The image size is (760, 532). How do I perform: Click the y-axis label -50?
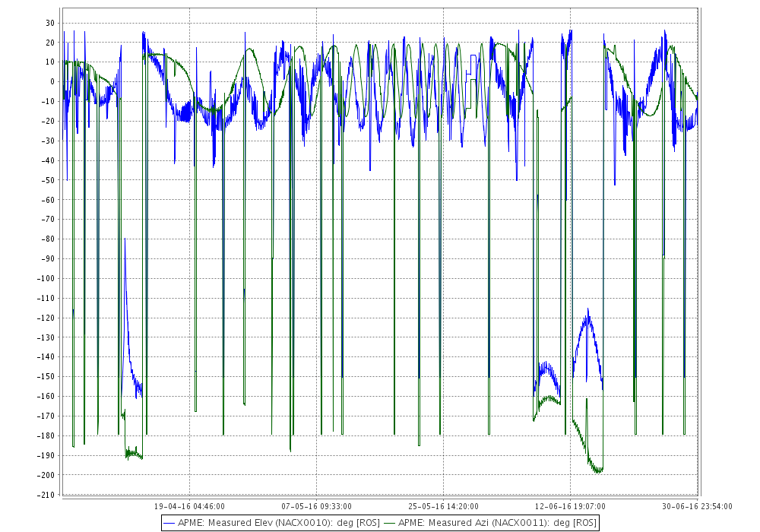[48, 180]
